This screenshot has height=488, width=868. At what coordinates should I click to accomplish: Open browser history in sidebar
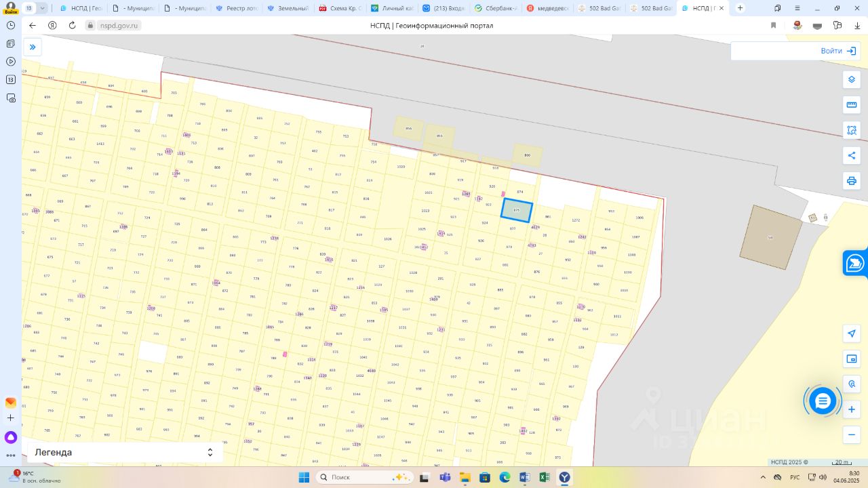click(10, 25)
